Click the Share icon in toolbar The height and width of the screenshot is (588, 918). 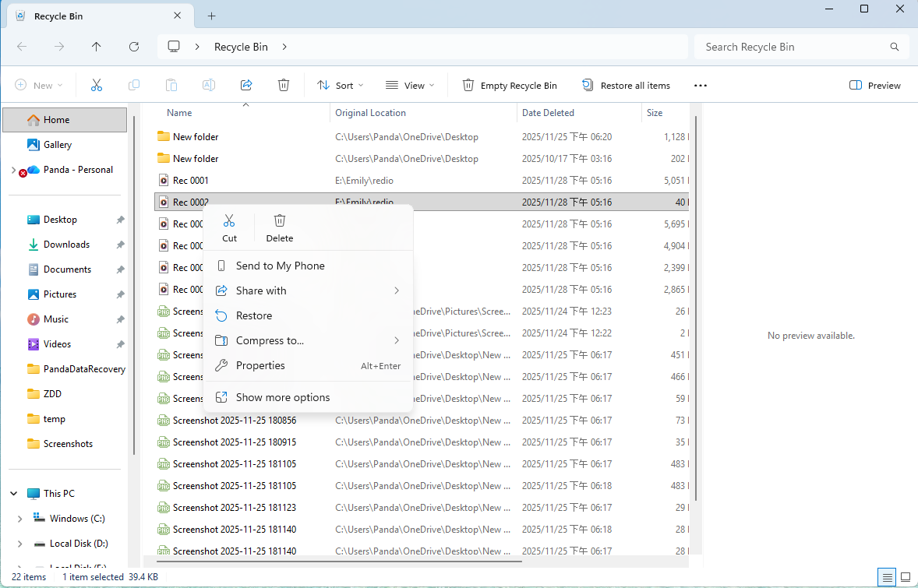point(246,86)
